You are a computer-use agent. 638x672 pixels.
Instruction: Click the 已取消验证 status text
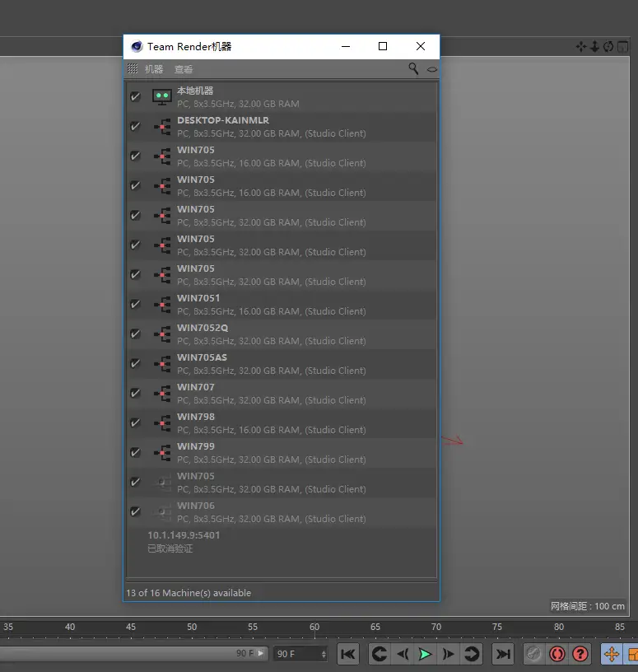(170, 548)
